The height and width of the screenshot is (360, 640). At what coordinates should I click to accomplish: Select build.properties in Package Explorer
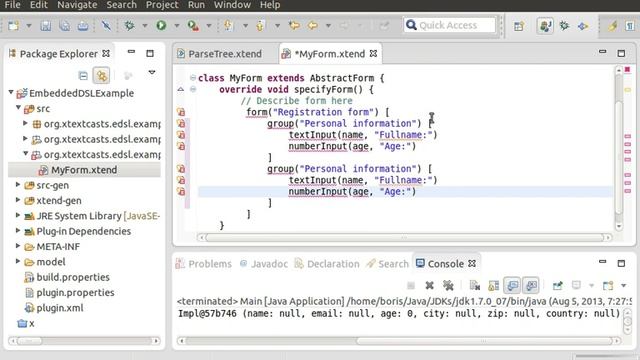tap(73, 277)
